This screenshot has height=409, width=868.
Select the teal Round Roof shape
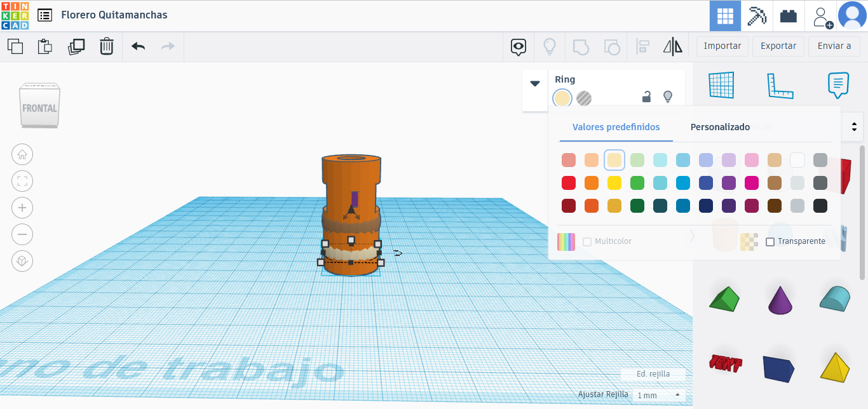[834, 298]
